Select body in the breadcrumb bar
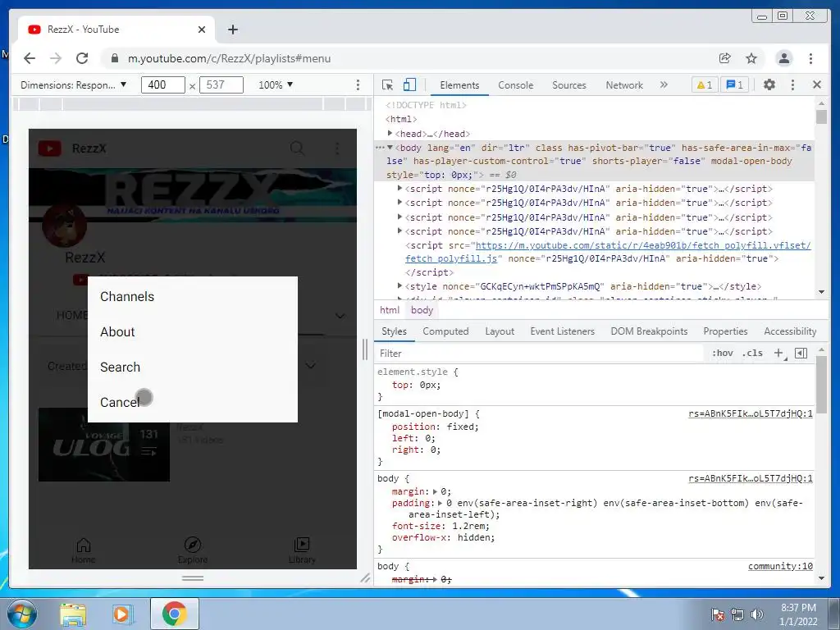 [422, 309]
